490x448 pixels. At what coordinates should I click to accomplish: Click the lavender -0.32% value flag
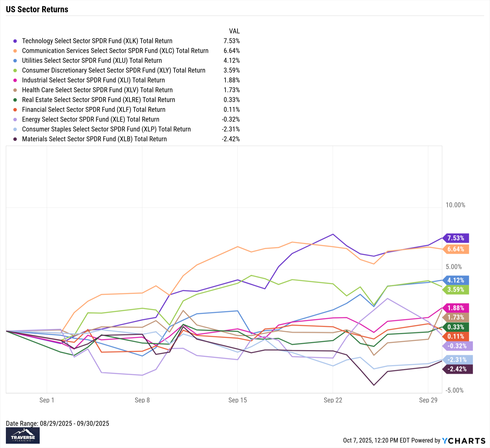click(x=457, y=346)
